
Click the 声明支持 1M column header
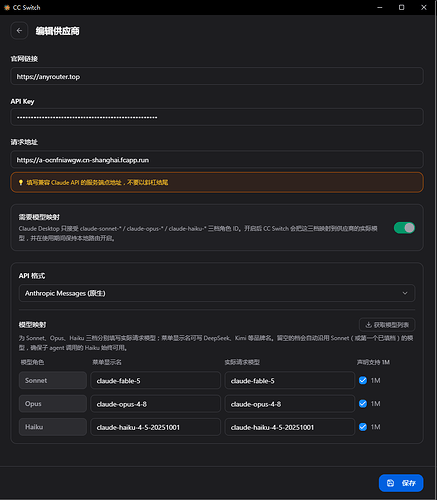point(373,362)
